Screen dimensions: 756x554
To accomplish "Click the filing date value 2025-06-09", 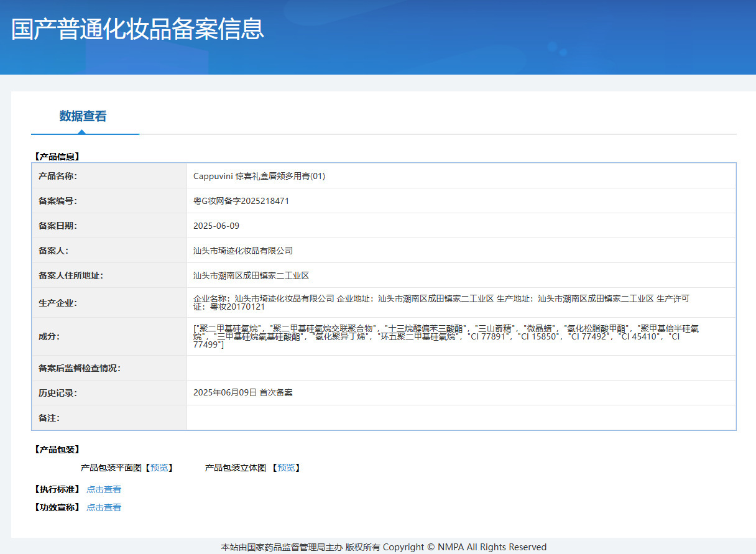I will tap(216, 226).
